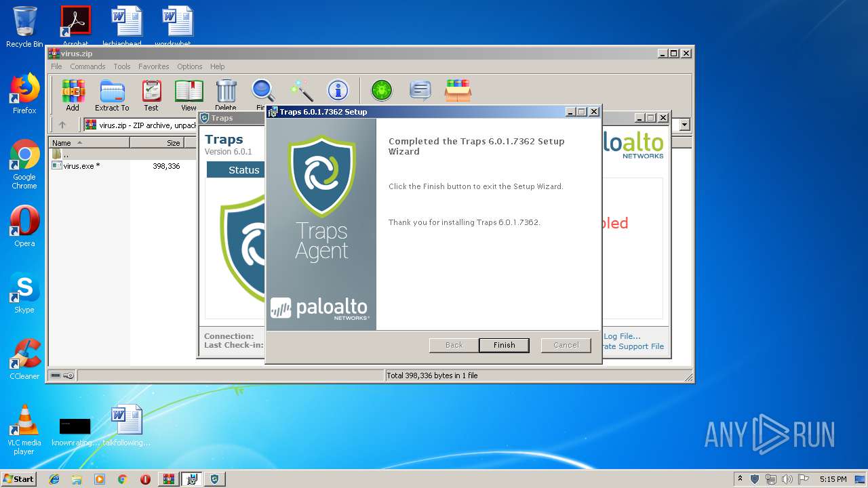Click the View toolbar icon in WinRAR

pyautogui.click(x=189, y=95)
